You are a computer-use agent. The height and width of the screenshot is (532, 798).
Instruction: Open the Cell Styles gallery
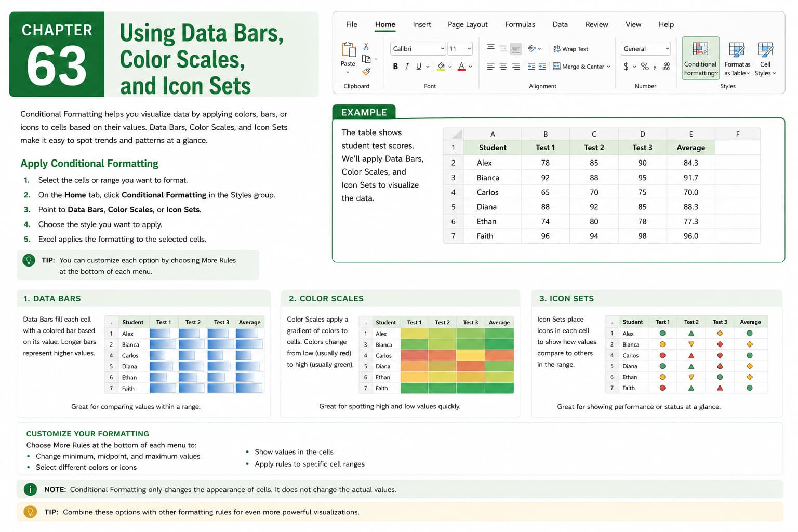coord(765,59)
